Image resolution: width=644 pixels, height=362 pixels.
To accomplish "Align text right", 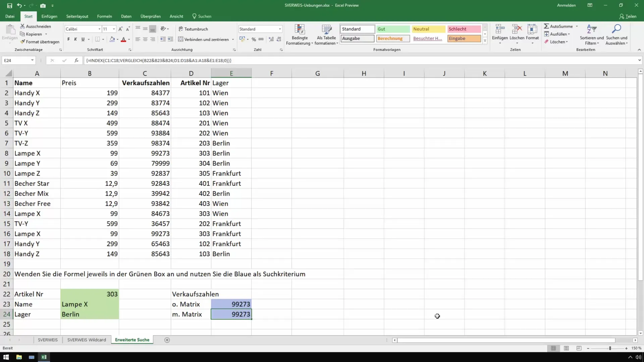I will point(153,39).
